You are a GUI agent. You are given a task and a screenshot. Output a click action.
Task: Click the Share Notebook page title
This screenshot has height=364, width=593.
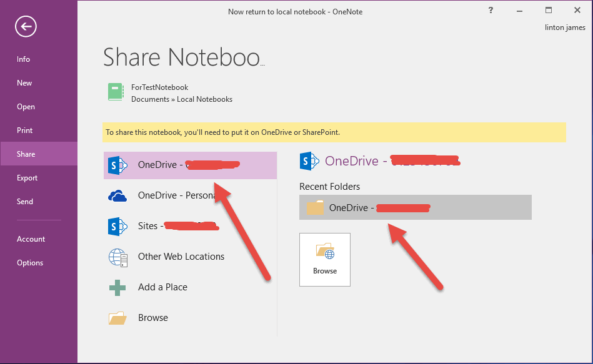pos(184,57)
